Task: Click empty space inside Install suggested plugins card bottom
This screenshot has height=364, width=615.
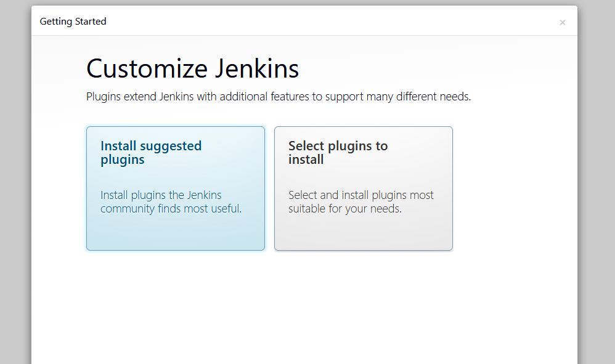Action: tap(176, 235)
